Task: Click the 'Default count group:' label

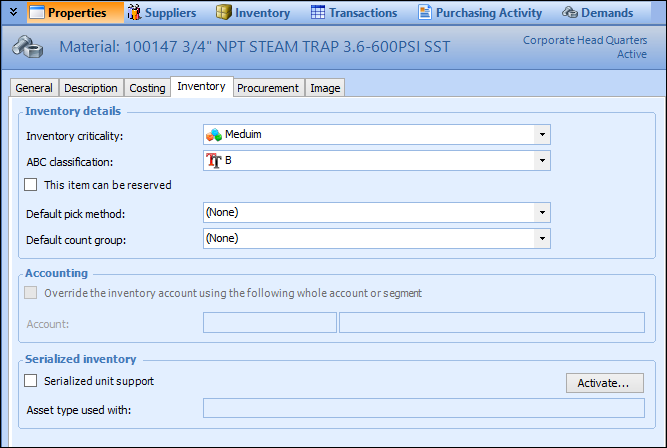Action: tap(76, 240)
